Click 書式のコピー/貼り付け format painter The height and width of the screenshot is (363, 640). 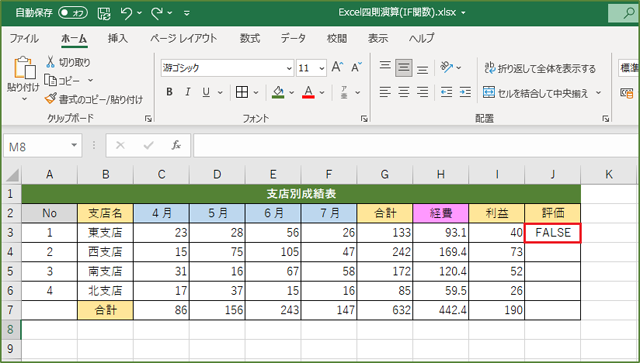(94, 99)
